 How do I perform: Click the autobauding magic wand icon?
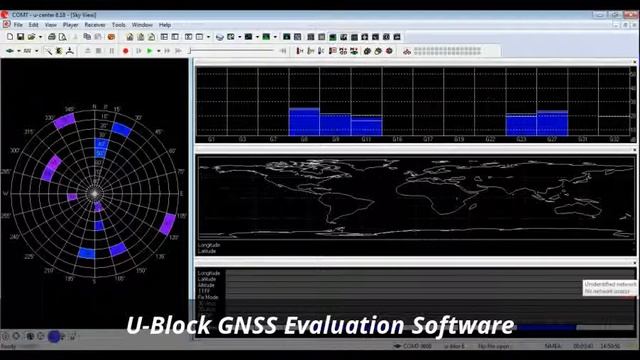pos(49,51)
